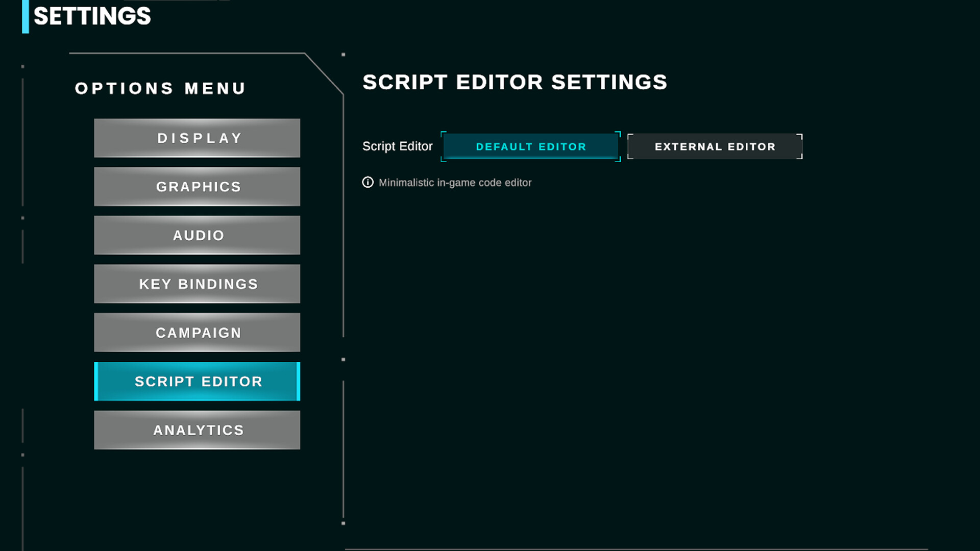The width and height of the screenshot is (980, 551).
Task: Select the Campaign options entry
Action: (197, 332)
